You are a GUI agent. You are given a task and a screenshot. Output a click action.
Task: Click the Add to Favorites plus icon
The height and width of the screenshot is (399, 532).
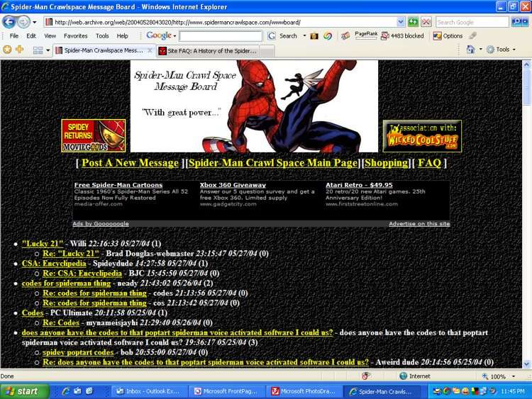pos(19,50)
